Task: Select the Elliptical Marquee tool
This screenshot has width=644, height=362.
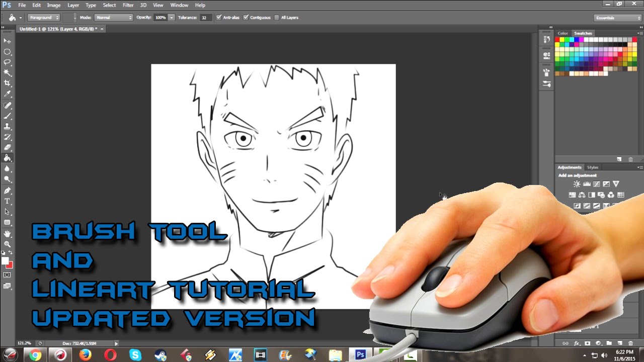Action: click(7, 52)
